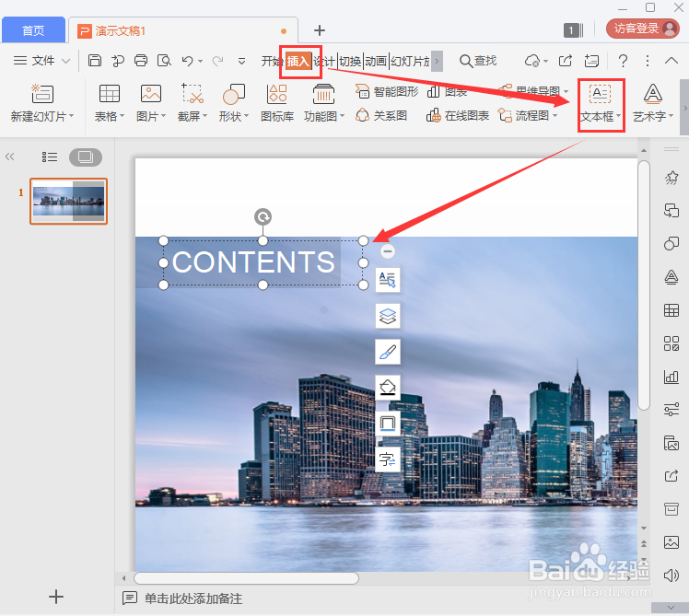The height and width of the screenshot is (616, 689).
Task: Insert a new slide with 新建幻灯片 icon
Action: (42, 94)
